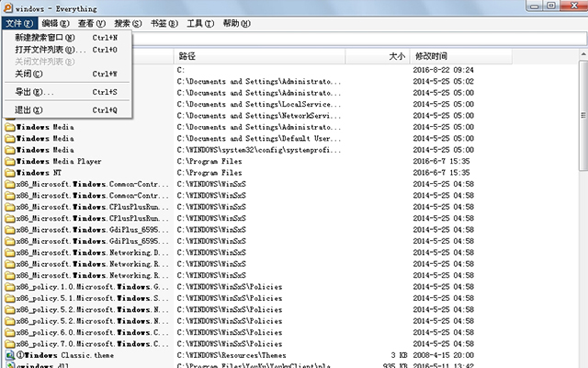Click the 3 KB size cell
The width and height of the screenshot is (588, 368).
399,355
